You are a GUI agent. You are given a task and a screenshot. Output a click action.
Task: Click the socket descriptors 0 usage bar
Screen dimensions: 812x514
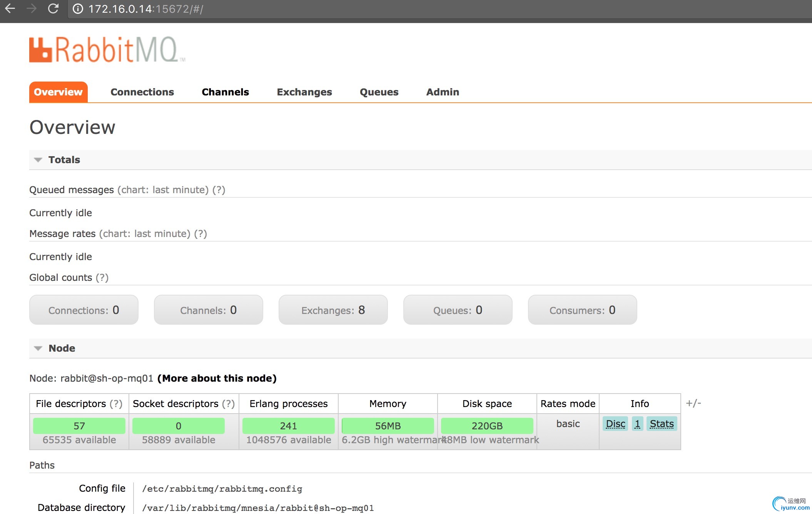tap(179, 426)
